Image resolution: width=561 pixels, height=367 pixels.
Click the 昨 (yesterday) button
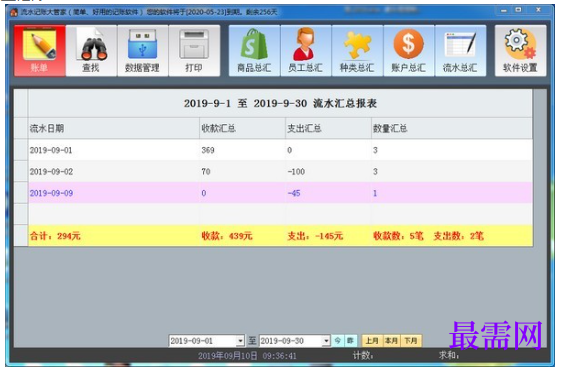[x=351, y=341]
